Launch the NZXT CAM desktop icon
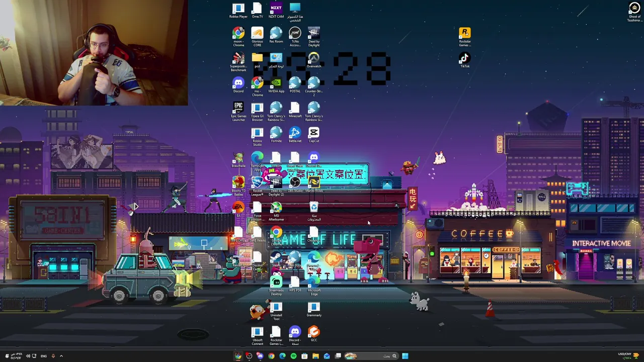 click(x=276, y=11)
